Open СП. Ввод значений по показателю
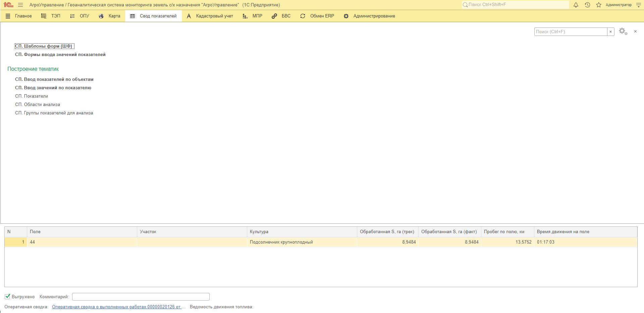Screen dimensions: 644x313 53,88
